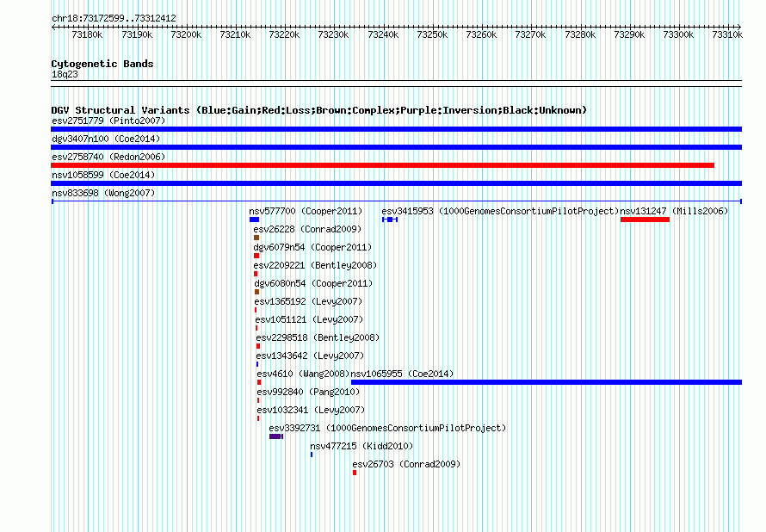Click the 73220k ruler tick label

(x=284, y=34)
